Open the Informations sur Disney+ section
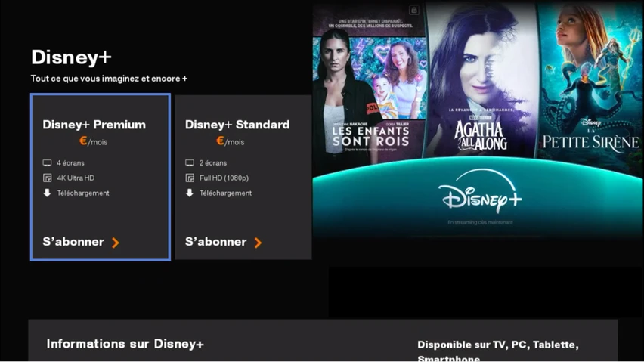The width and height of the screenshot is (644, 362). click(x=125, y=344)
